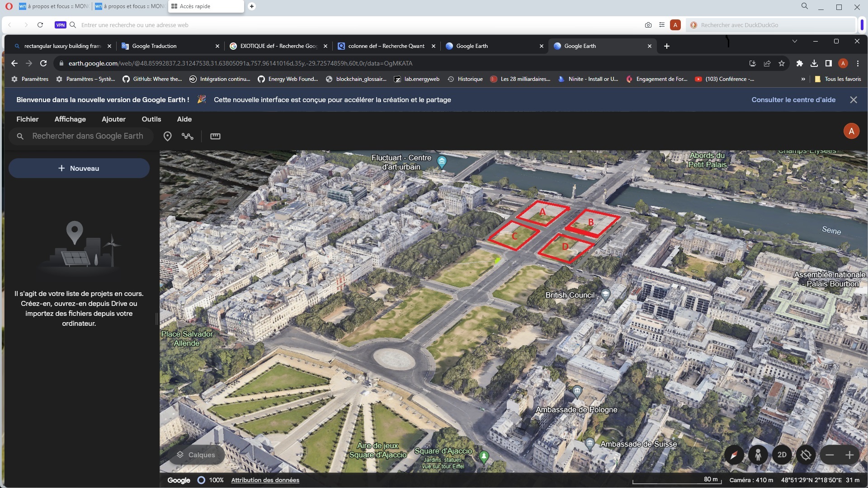Open the Chrome extensions puzzle icon

[x=800, y=63]
